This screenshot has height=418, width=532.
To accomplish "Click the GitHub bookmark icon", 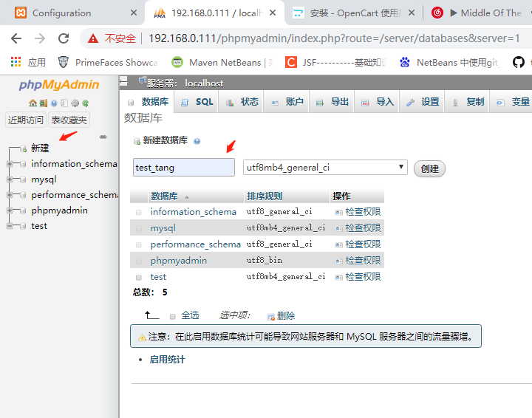I will tap(518, 62).
